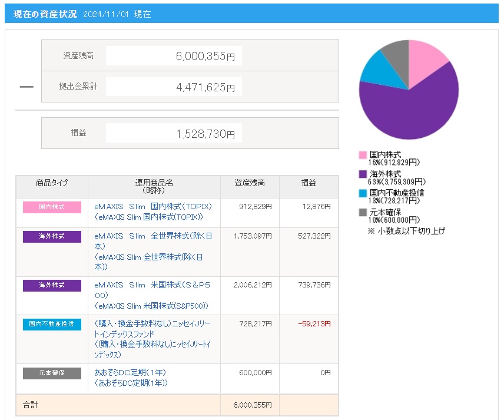504x420 pixels.
Task: Select the 損益 value box
Action: point(174,133)
